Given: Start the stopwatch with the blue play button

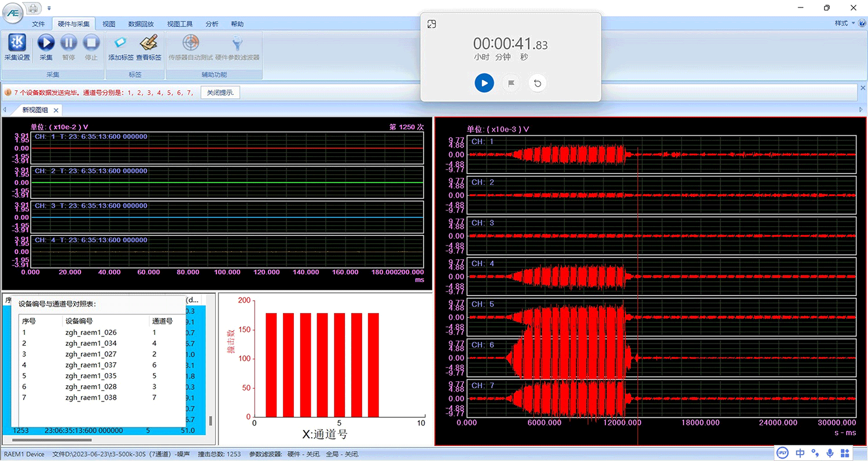Looking at the screenshot, I should coord(484,83).
